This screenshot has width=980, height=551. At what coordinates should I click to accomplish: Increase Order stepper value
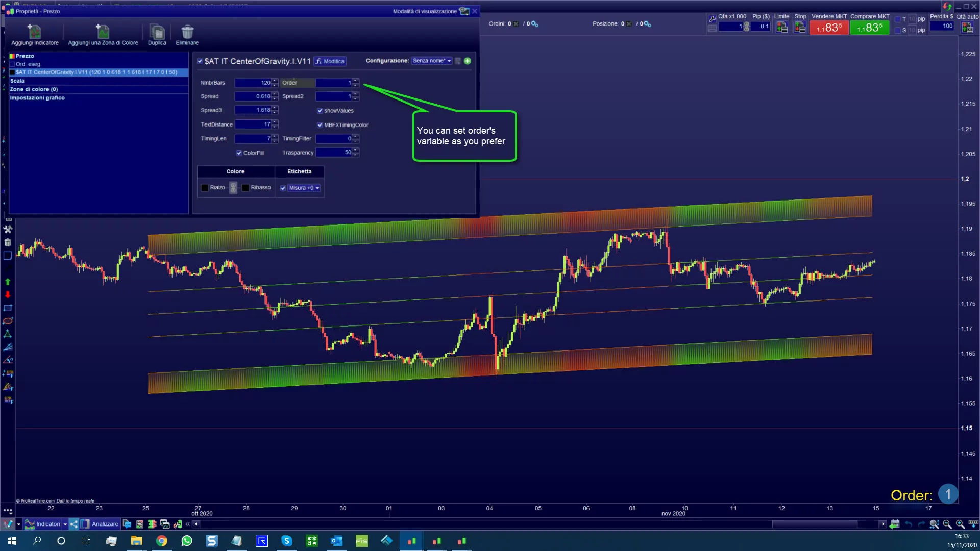pos(356,81)
